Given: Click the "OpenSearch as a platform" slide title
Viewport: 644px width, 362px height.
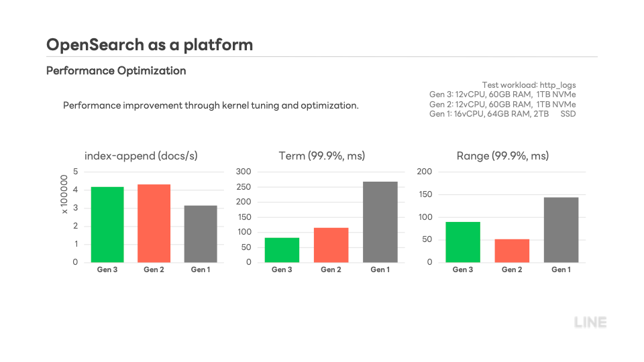Looking at the screenshot, I should click(150, 45).
